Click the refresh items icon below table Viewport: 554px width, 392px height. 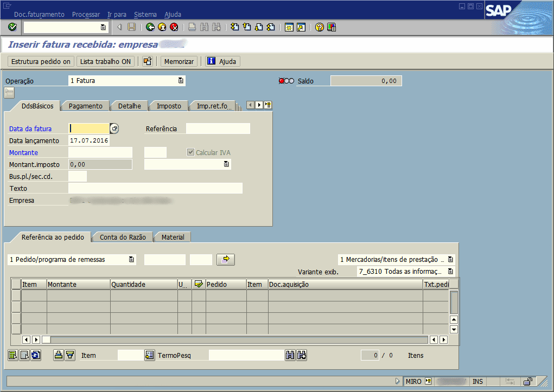pyautogui.click(x=36, y=355)
